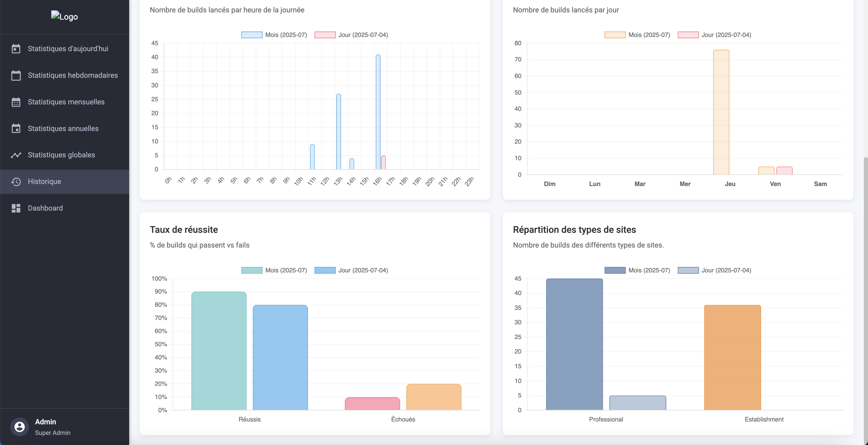
Task: Click the Admin user avatar icon
Action: [20, 427]
